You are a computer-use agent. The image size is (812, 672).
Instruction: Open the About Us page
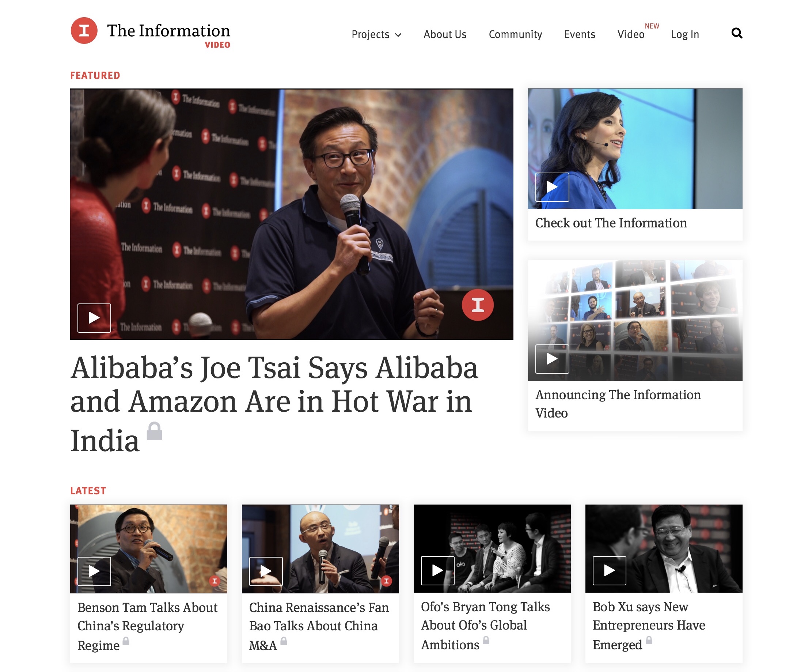(x=445, y=34)
